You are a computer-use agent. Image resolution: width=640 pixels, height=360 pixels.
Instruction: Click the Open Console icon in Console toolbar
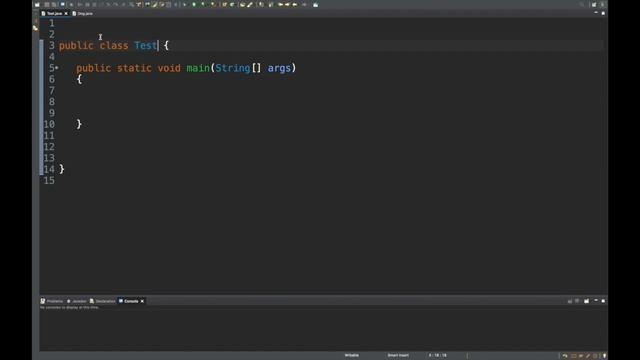tap(587, 301)
